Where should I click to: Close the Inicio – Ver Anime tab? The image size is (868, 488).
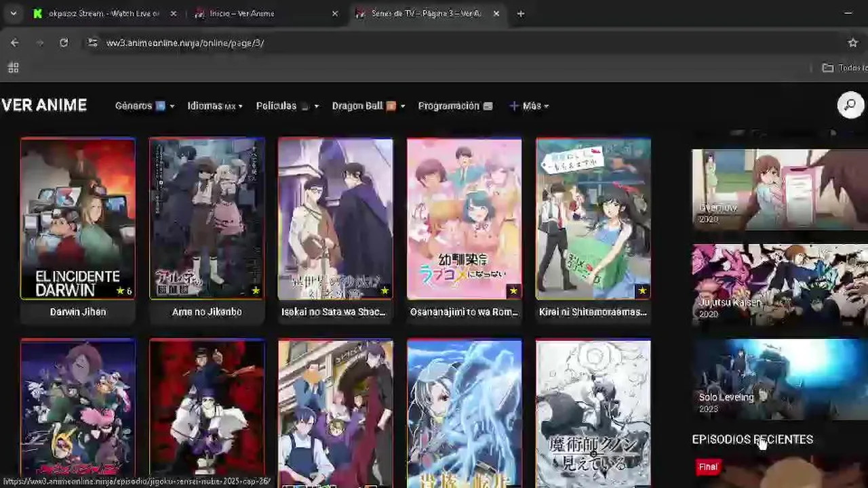pos(335,14)
